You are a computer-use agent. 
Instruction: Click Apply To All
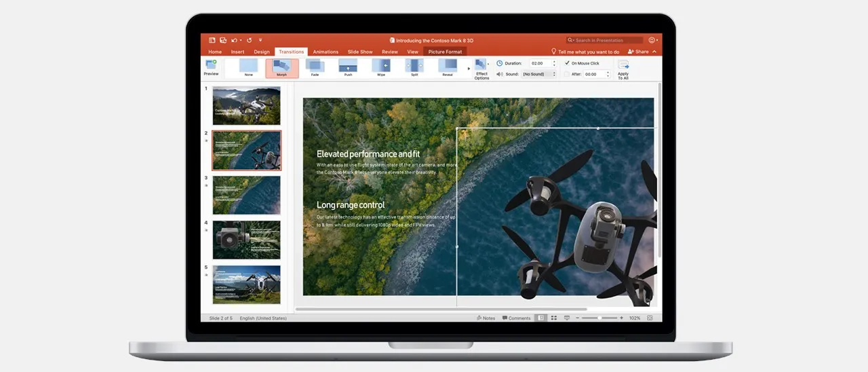click(x=623, y=69)
